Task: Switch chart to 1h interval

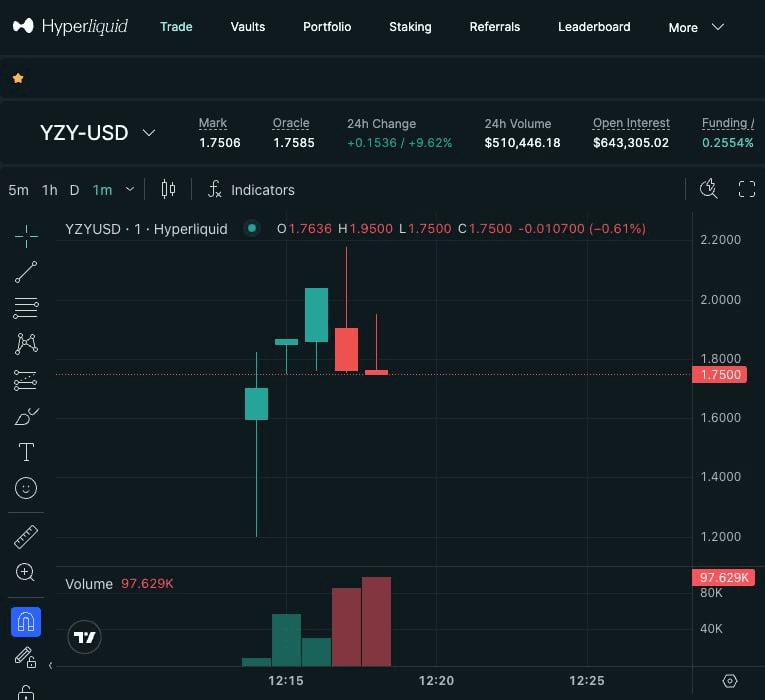Action: point(50,190)
